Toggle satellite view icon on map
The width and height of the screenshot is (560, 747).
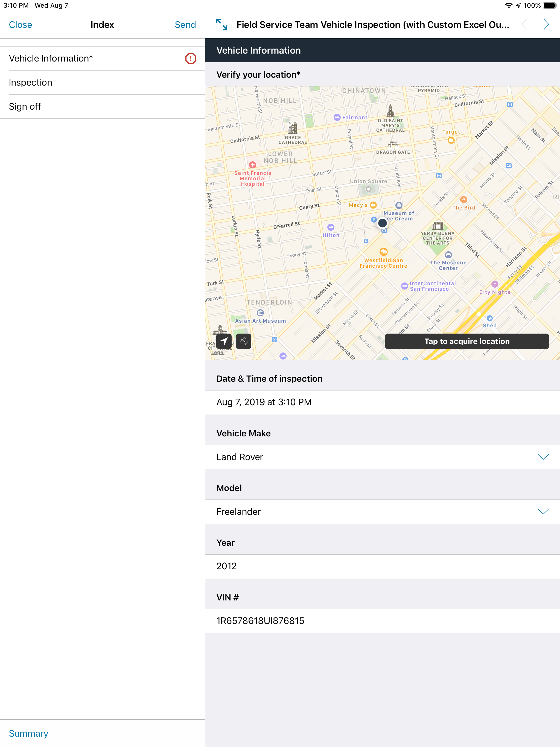[x=244, y=342]
